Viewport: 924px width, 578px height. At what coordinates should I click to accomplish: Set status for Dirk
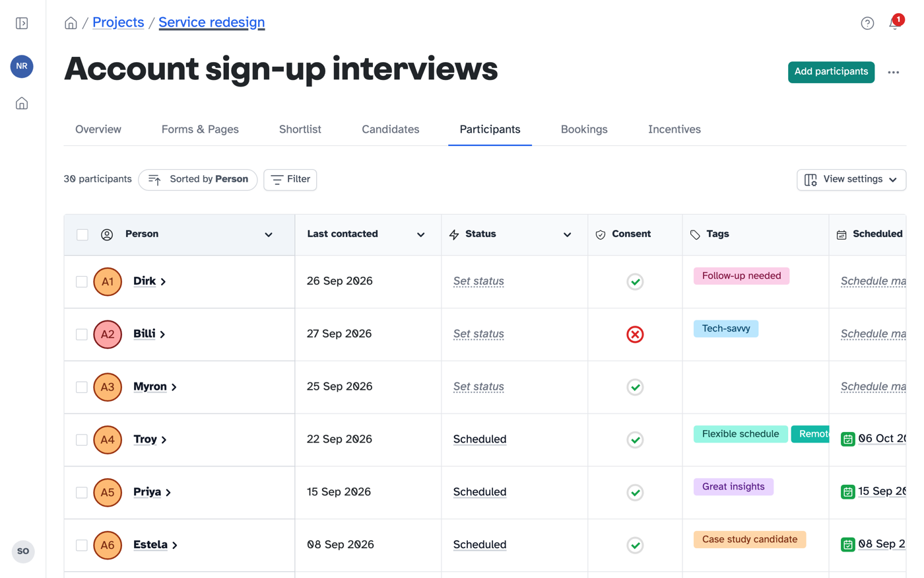click(x=478, y=281)
